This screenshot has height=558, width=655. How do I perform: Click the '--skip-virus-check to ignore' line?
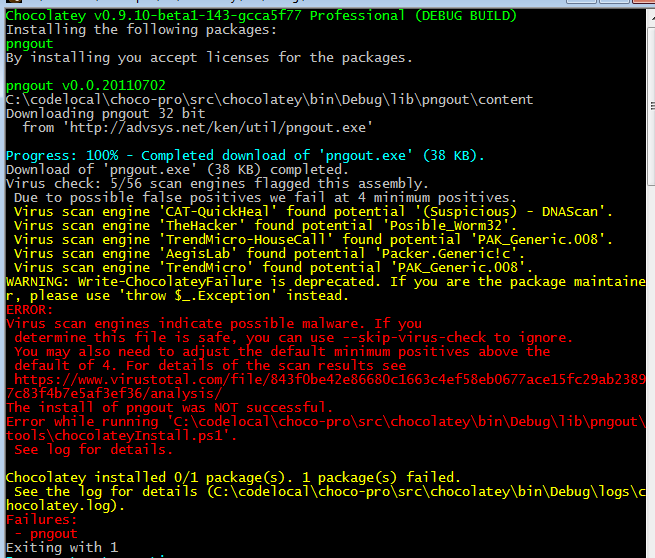(293, 338)
